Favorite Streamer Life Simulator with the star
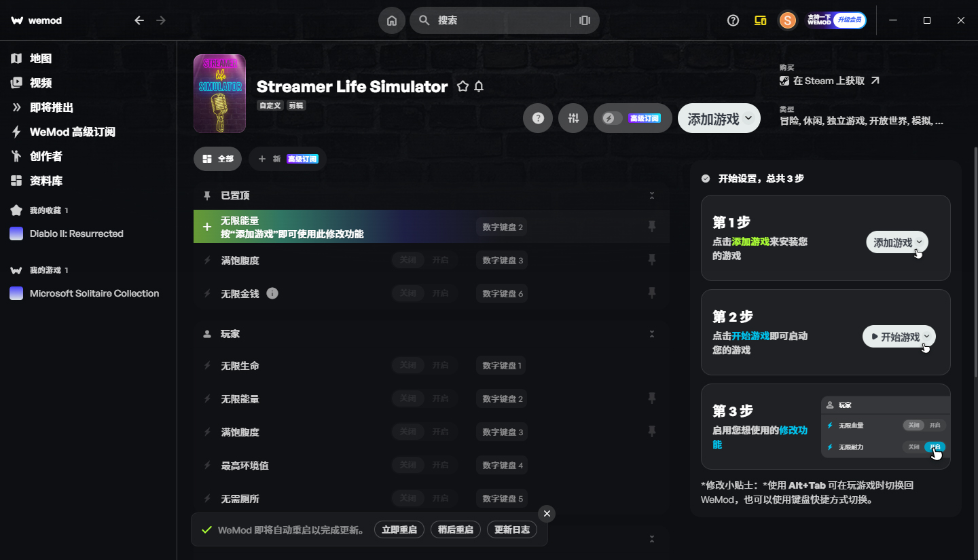The width and height of the screenshot is (978, 560). coord(463,87)
